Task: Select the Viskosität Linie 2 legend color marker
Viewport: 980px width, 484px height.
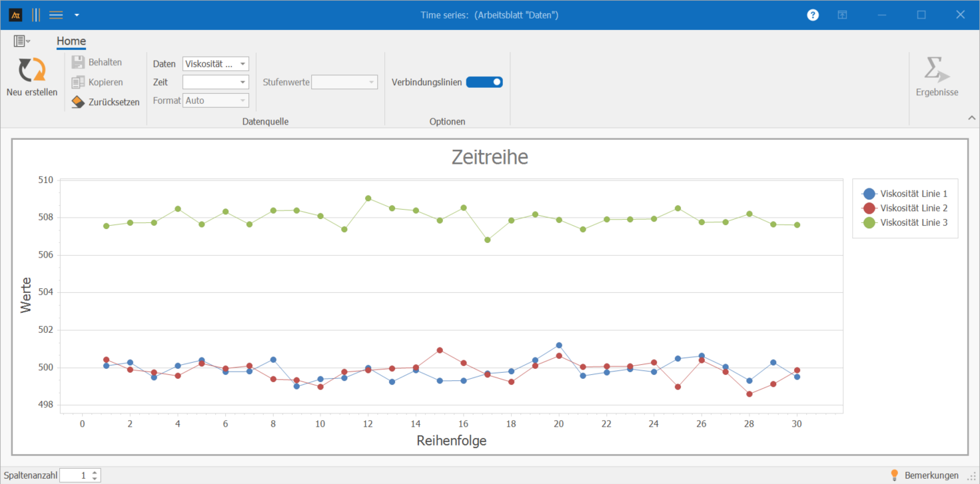Action: click(x=869, y=208)
